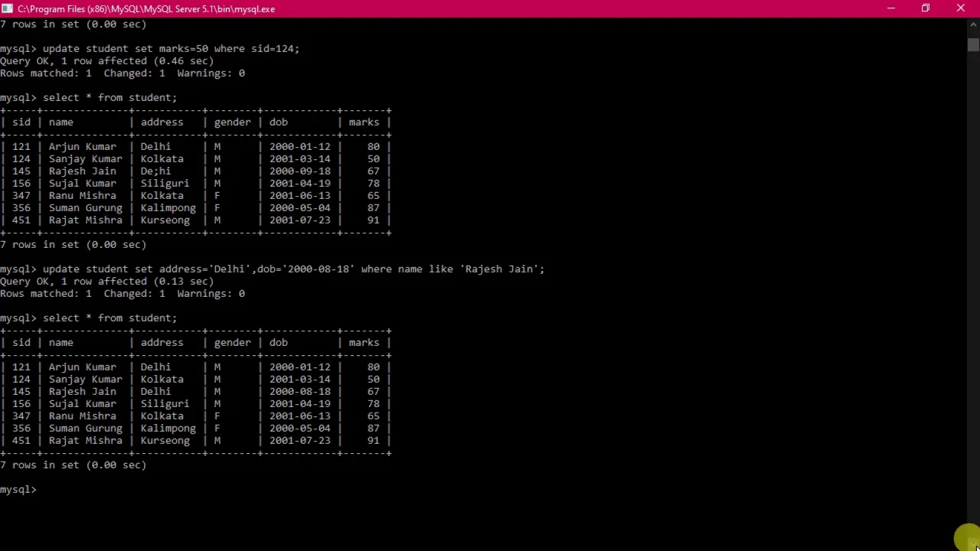Screen dimensions: 980x551
Task: Click 'Kalimpong' in the second table
Action: (x=168, y=429)
